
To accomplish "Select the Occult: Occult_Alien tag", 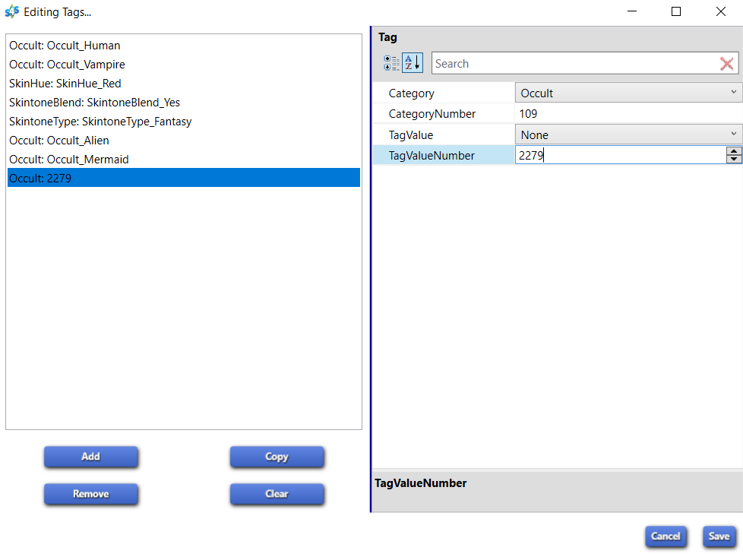I will pos(184,141).
